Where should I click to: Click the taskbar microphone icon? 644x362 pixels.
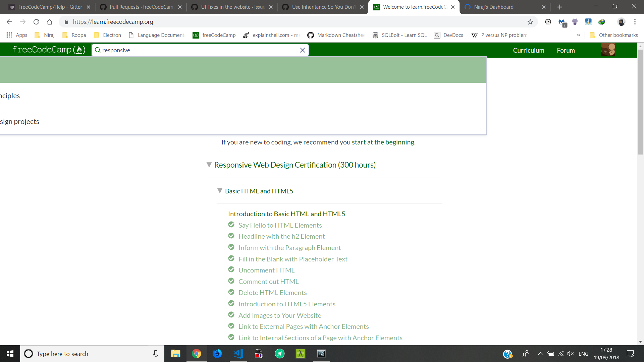point(156,354)
